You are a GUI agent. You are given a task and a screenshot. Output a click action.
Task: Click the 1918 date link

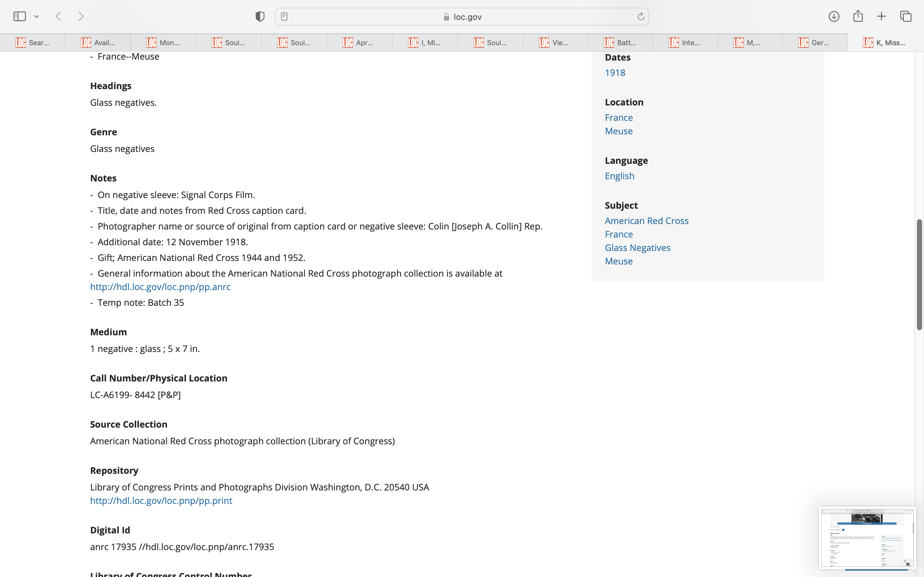[x=615, y=72]
